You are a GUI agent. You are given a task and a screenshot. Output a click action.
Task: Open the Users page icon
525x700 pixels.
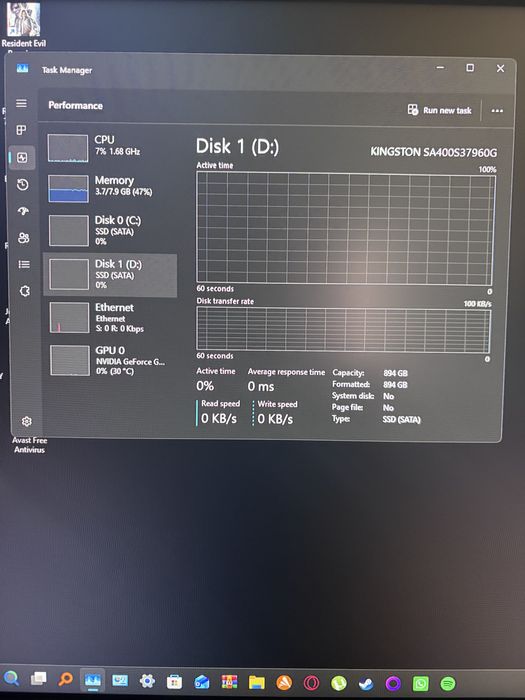(x=24, y=238)
